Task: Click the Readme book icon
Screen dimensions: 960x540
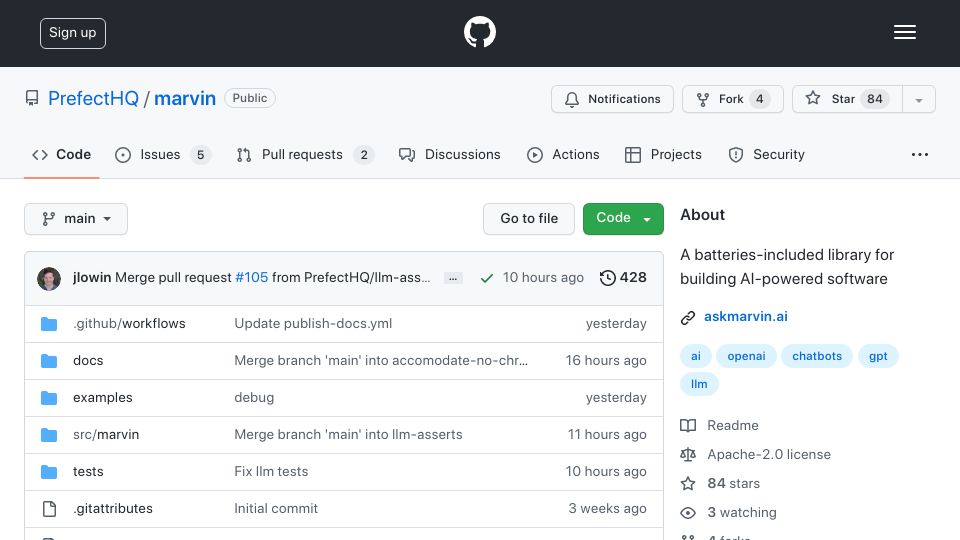Action: point(688,426)
